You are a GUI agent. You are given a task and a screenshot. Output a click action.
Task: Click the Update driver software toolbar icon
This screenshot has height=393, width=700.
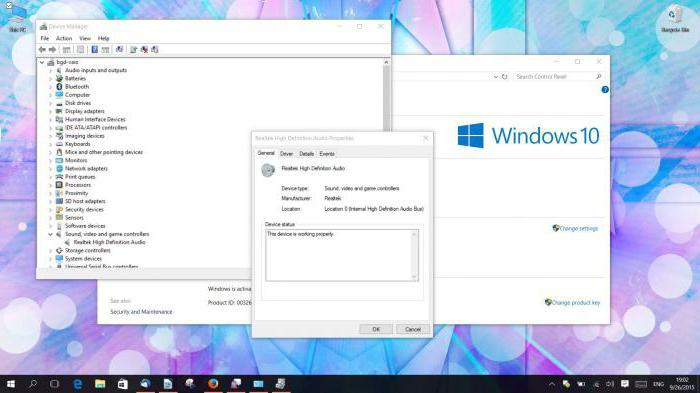tap(133, 50)
